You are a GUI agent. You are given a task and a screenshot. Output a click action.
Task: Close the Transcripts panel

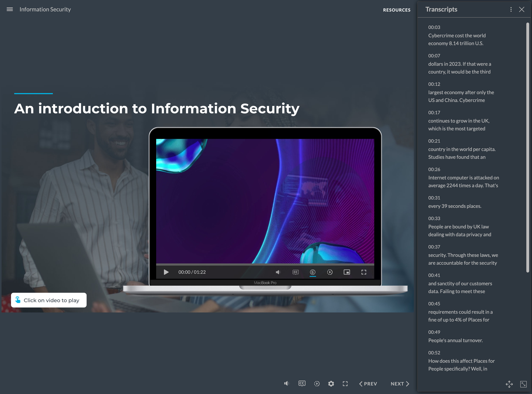click(x=522, y=9)
